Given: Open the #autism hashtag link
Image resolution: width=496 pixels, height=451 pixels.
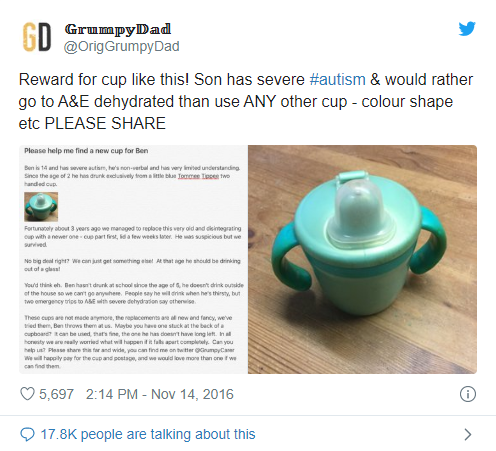Looking at the screenshot, I should 337,80.
